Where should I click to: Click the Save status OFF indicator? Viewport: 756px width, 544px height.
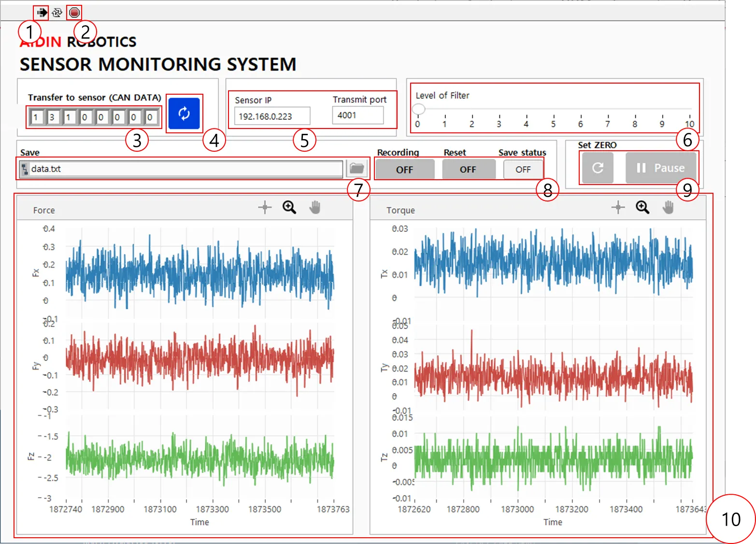tap(523, 170)
